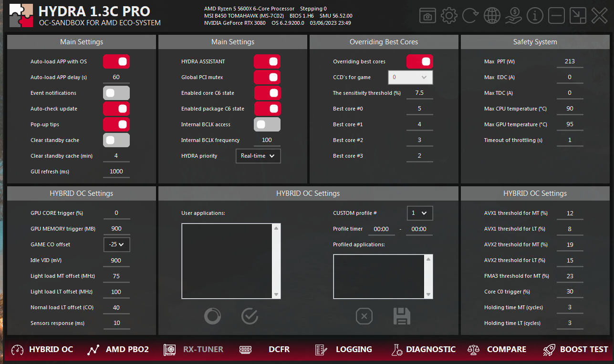This screenshot has height=364, width=614.
Task: Open the AMD PBO2 tab
Action: (118, 349)
